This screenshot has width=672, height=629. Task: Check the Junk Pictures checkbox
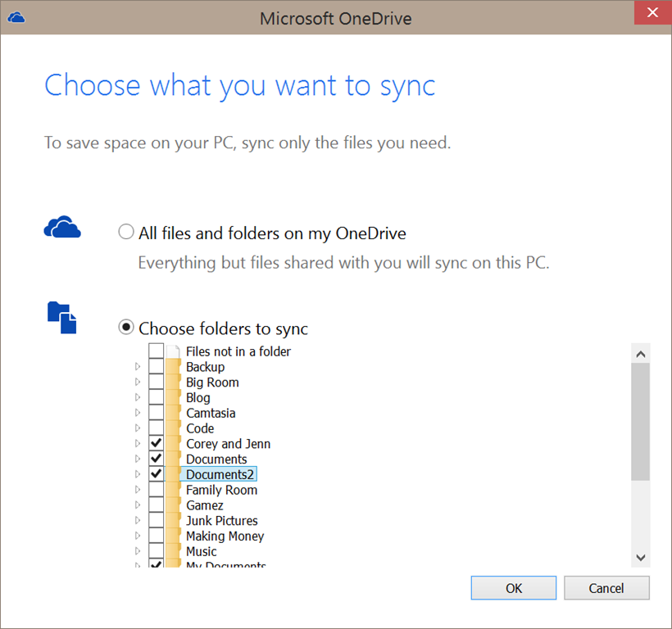click(156, 520)
